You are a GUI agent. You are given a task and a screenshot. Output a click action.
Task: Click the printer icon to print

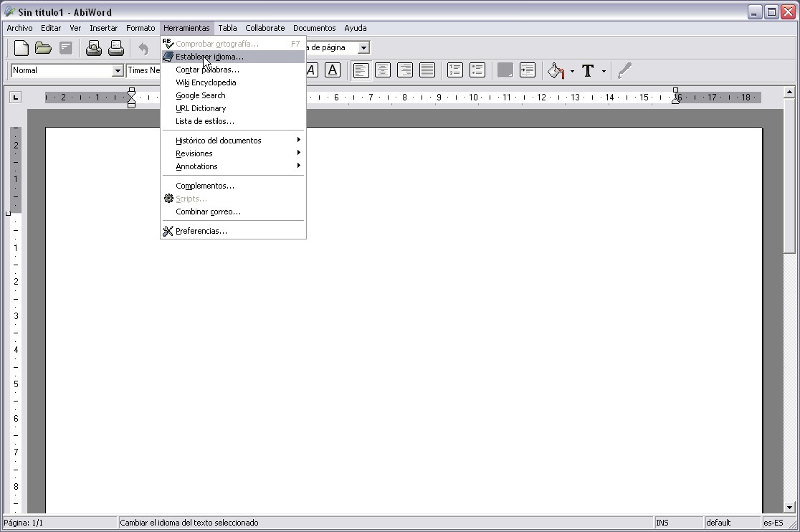coord(116,48)
